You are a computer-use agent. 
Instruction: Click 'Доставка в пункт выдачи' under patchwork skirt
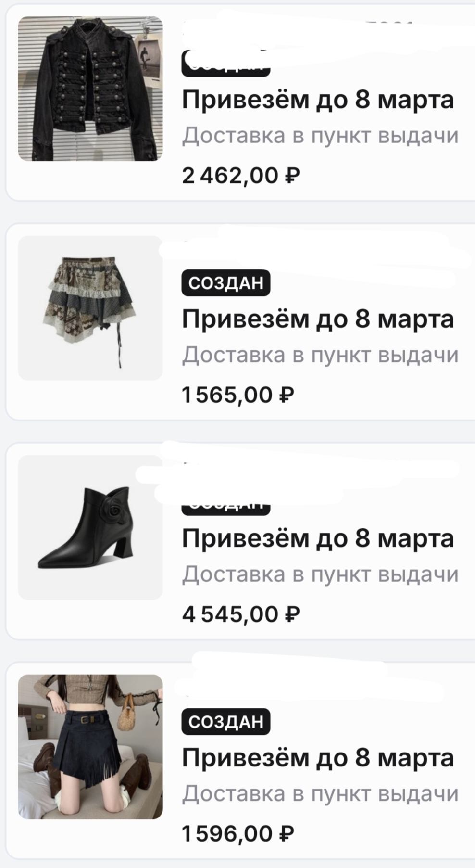click(320, 355)
